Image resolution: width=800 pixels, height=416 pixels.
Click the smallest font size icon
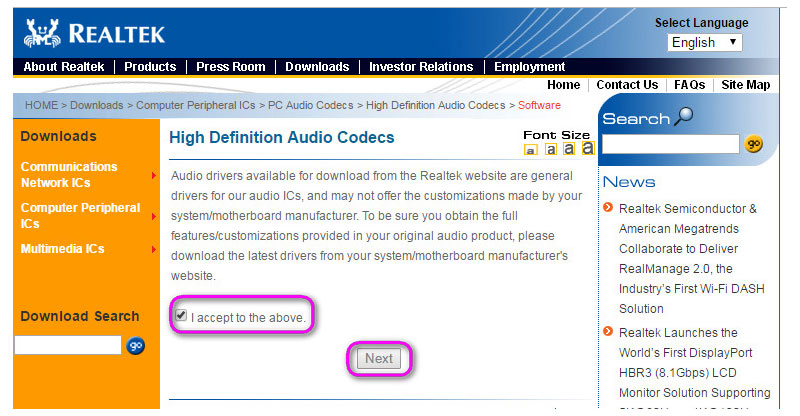coord(531,150)
